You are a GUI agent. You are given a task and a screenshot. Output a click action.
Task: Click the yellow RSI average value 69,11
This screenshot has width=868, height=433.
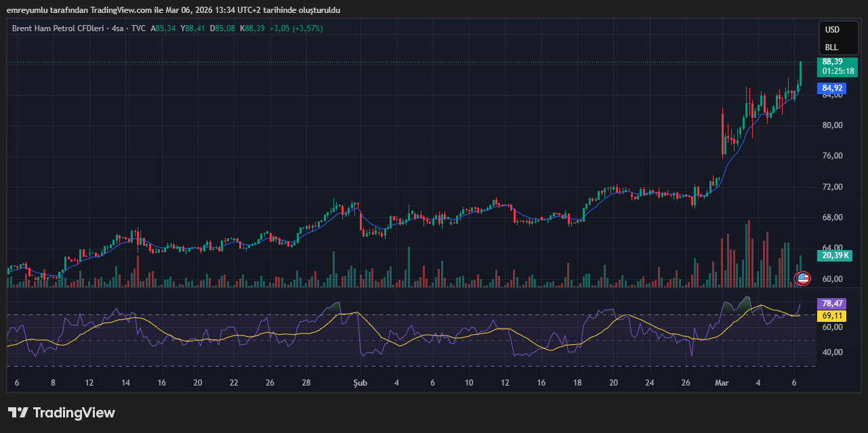[832, 316]
